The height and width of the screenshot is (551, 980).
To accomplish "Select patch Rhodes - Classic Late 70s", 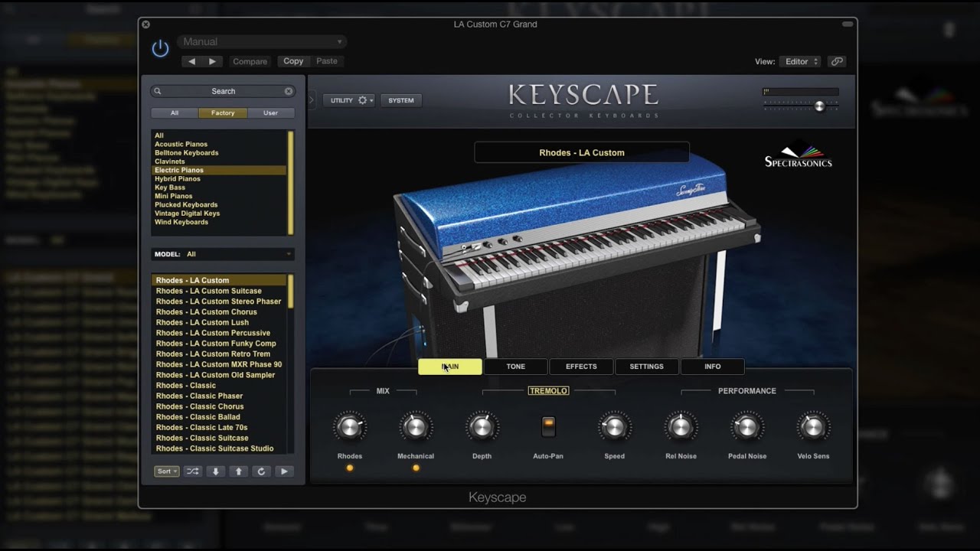I will [219, 428].
